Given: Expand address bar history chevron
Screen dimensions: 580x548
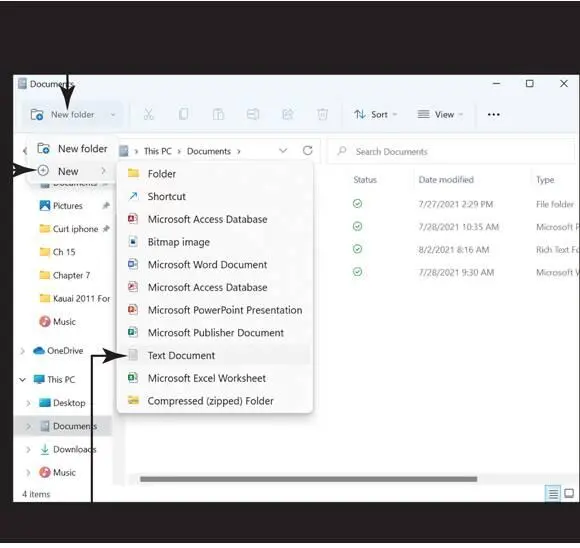Looking at the screenshot, I should 283,151.
